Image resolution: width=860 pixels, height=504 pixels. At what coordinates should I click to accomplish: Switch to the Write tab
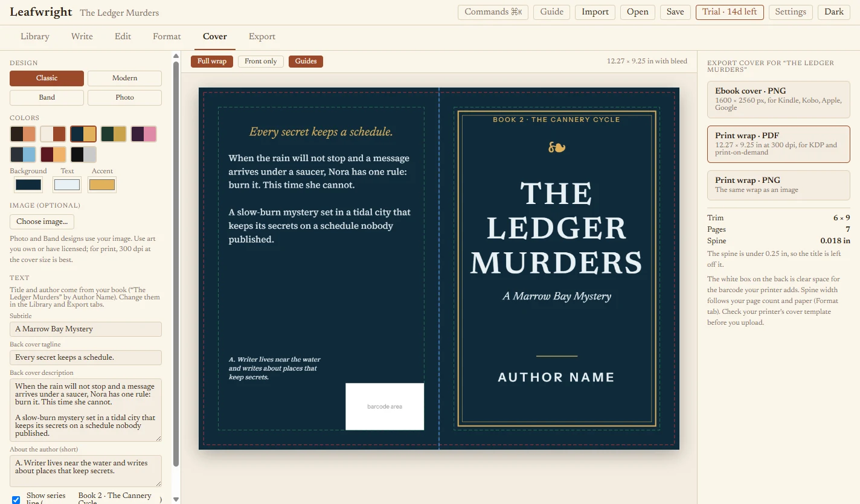(x=82, y=37)
